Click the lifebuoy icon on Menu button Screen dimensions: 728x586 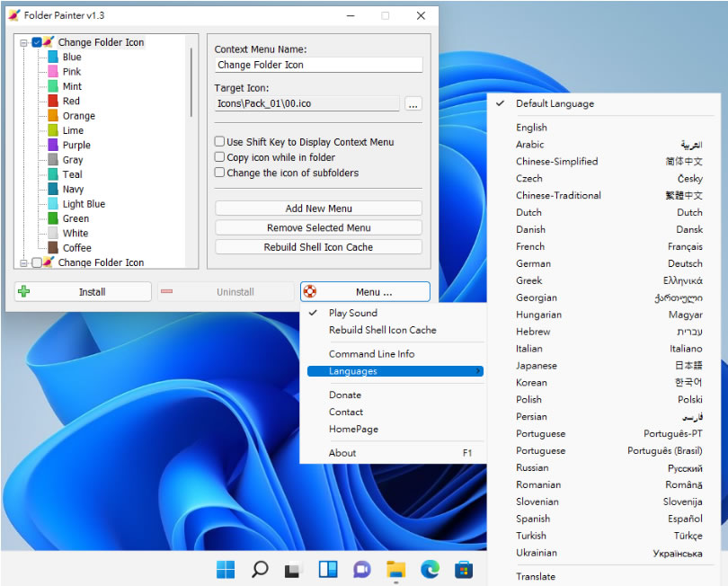(x=310, y=291)
